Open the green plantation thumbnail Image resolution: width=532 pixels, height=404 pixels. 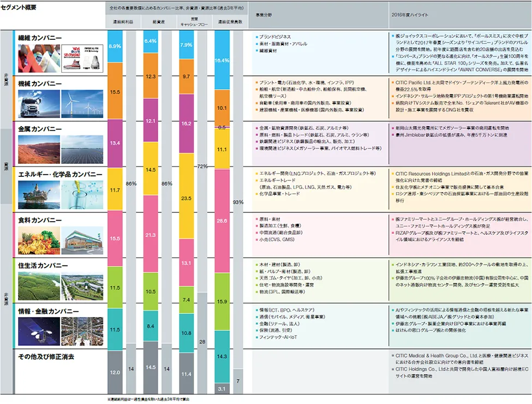(x=39, y=286)
